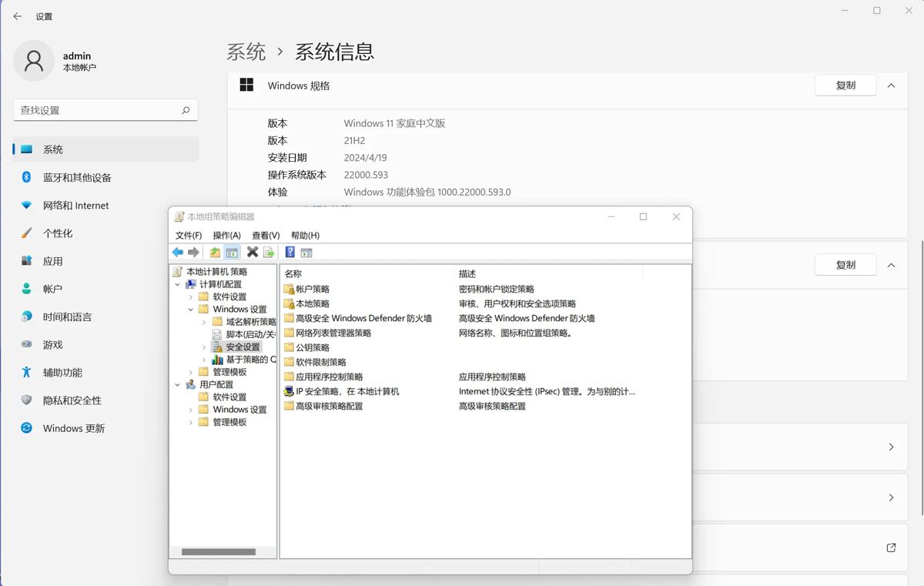
Task: Expand the 基于策略的 QoS tree node
Action: pos(204,360)
